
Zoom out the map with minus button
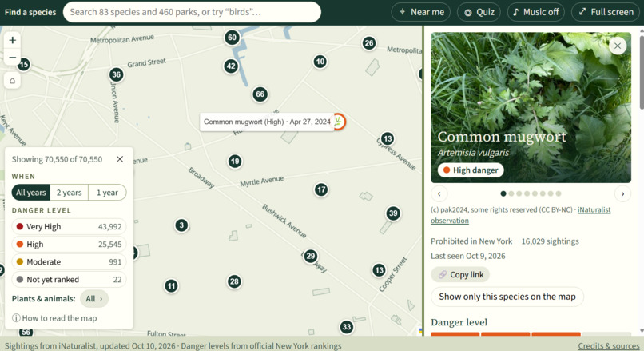point(12,57)
